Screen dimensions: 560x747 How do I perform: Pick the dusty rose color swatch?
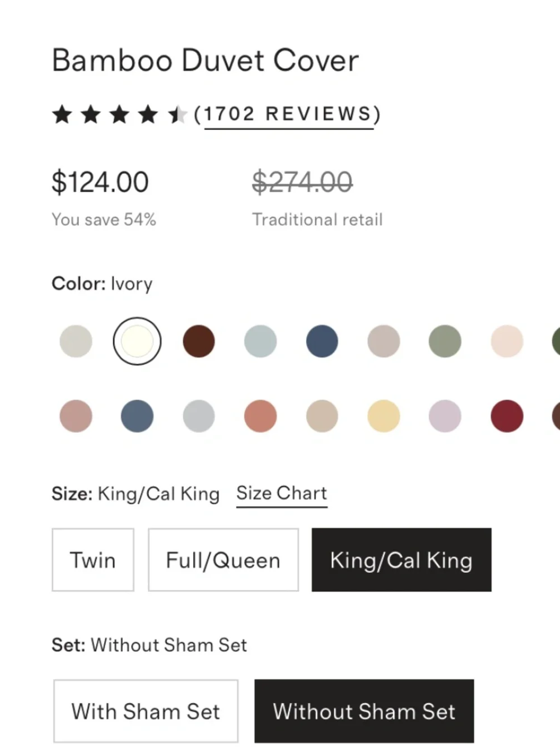pos(76,416)
